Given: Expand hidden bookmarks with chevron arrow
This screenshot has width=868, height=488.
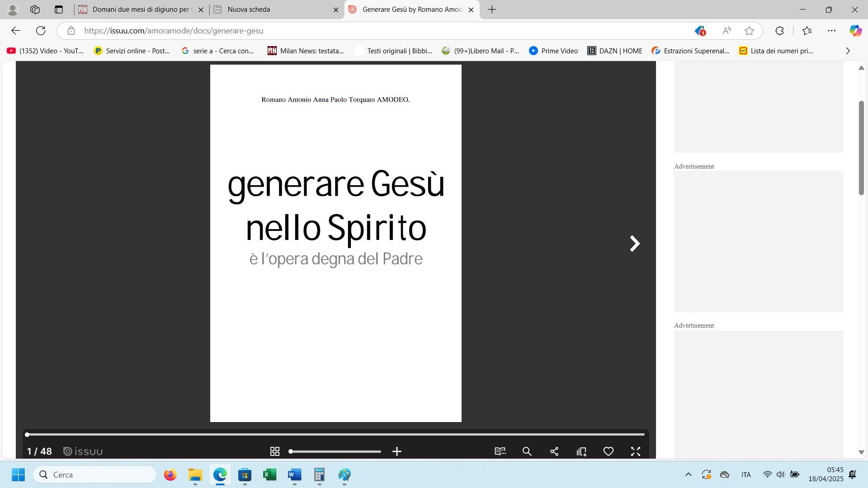Looking at the screenshot, I should coord(848,51).
